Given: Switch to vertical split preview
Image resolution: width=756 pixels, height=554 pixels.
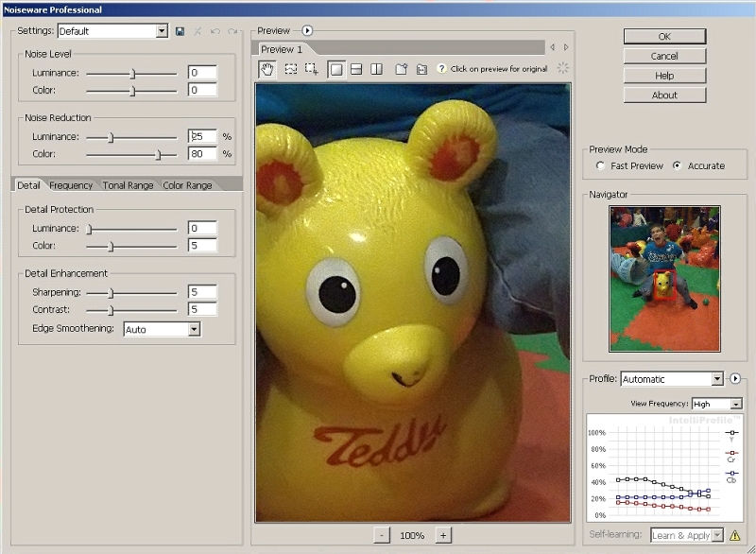Looking at the screenshot, I should click(376, 69).
